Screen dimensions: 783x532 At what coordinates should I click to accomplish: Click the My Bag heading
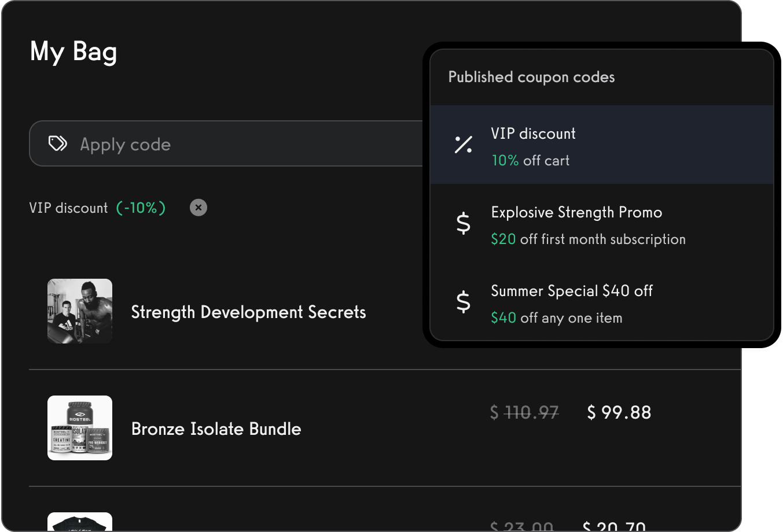click(x=73, y=51)
